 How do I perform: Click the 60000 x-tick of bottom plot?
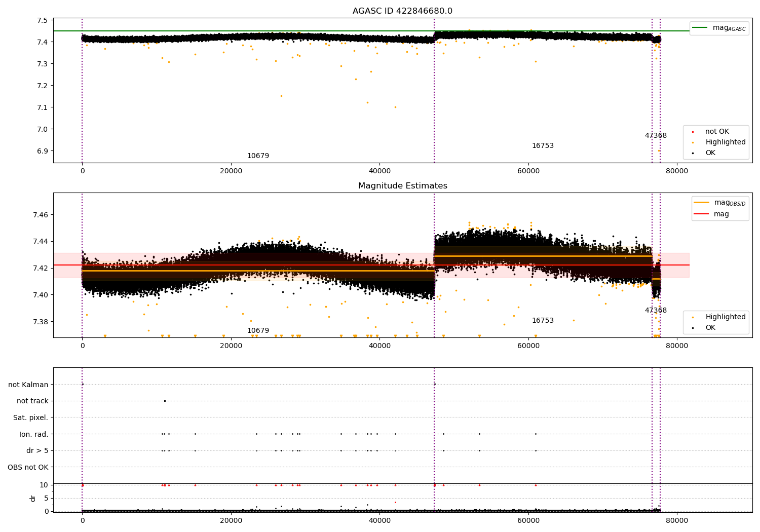(x=528, y=520)
